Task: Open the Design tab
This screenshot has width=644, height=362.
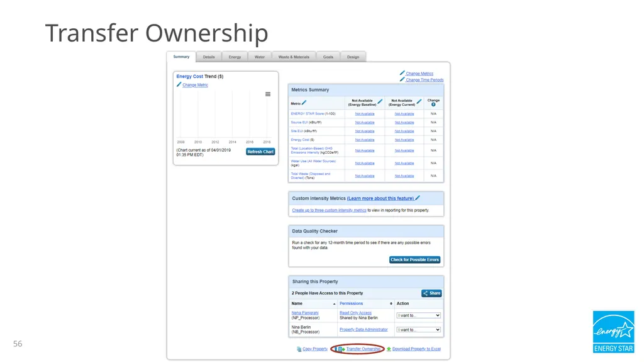Action: [353, 57]
